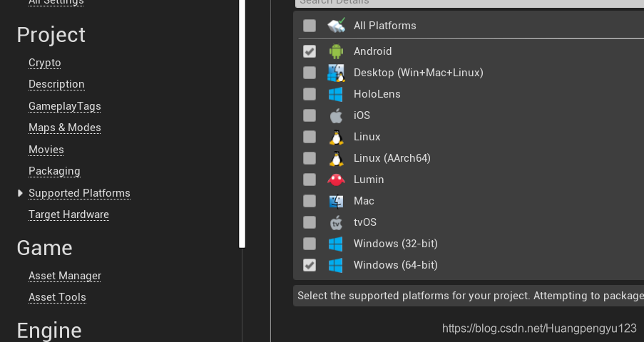Open Target Hardware settings
Image resolution: width=644 pixels, height=342 pixels.
[x=69, y=214]
